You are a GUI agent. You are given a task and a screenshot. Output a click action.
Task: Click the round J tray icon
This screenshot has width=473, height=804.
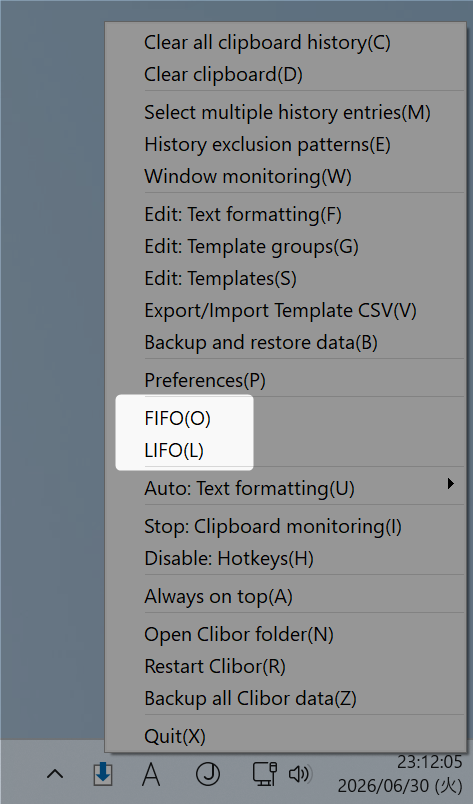point(208,774)
